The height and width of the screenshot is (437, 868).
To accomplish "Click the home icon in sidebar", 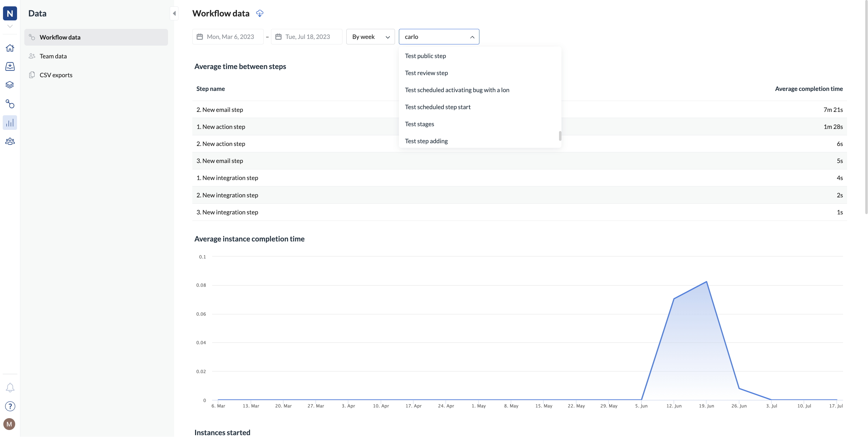I will click(x=10, y=48).
